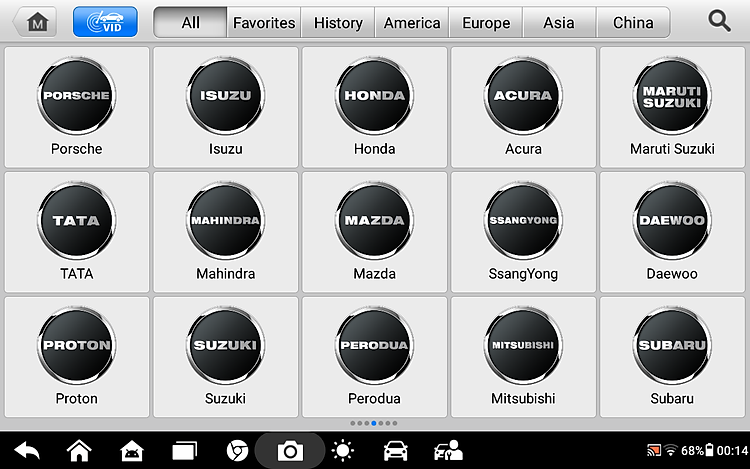750x469 pixels.
Task: Open the TATA brand tile
Action: click(x=77, y=232)
